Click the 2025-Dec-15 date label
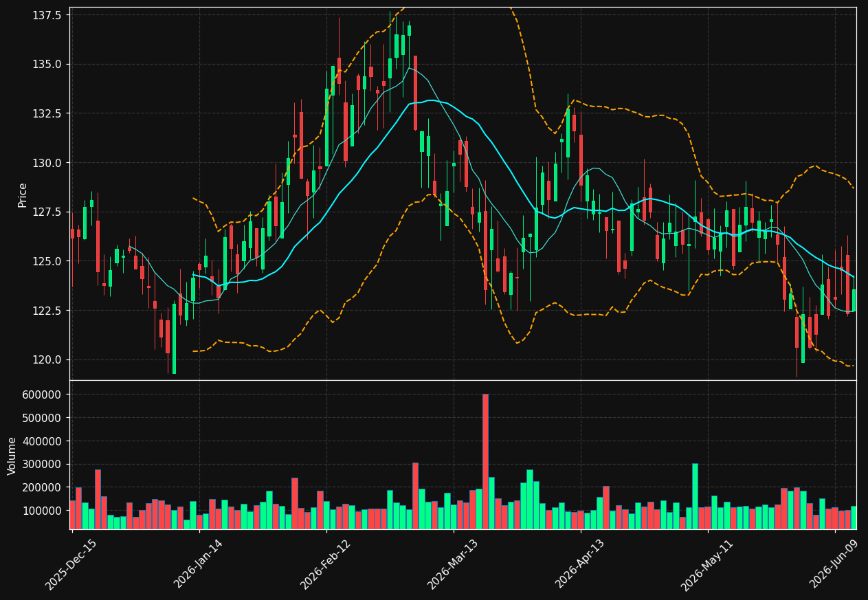 (x=71, y=564)
